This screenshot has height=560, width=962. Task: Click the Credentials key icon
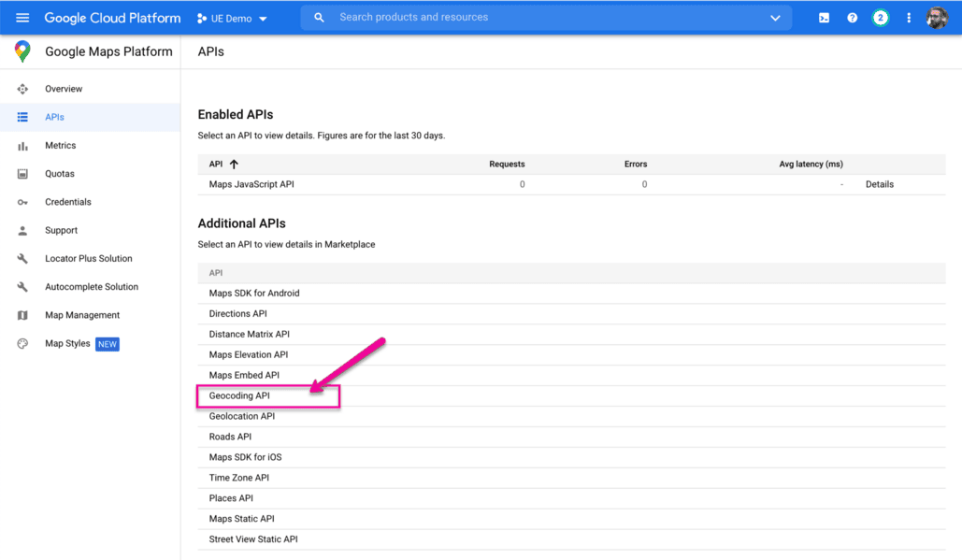(22, 202)
